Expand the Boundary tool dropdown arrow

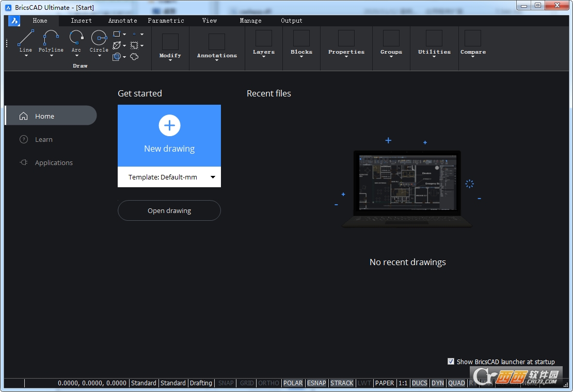pyautogui.click(x=142, y=45)
